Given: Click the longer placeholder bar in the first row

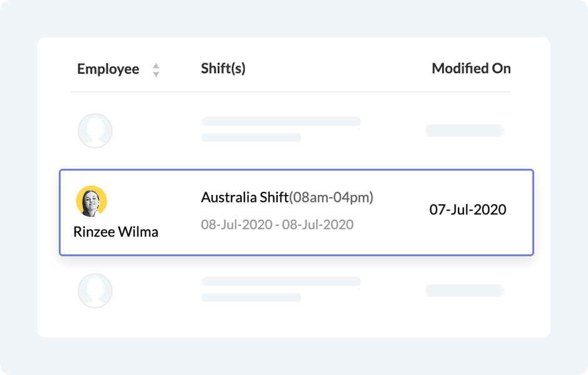Looking at the screenshot, I should point(281,122).
